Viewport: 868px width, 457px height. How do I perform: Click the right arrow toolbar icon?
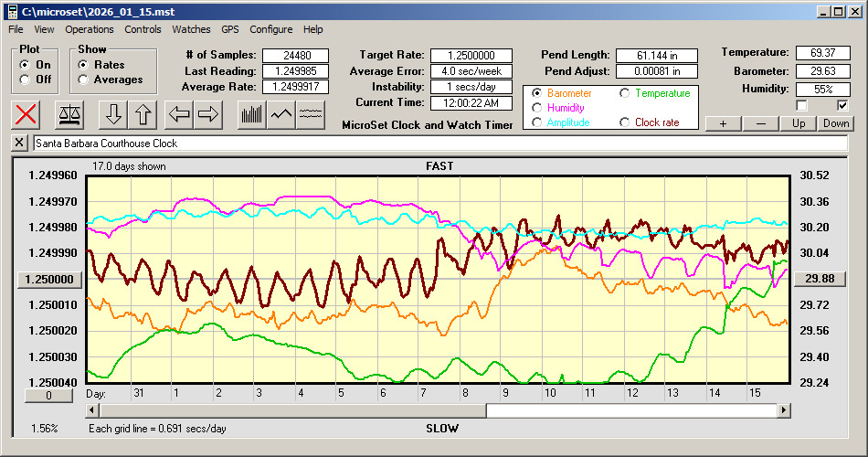click(209, 114)
